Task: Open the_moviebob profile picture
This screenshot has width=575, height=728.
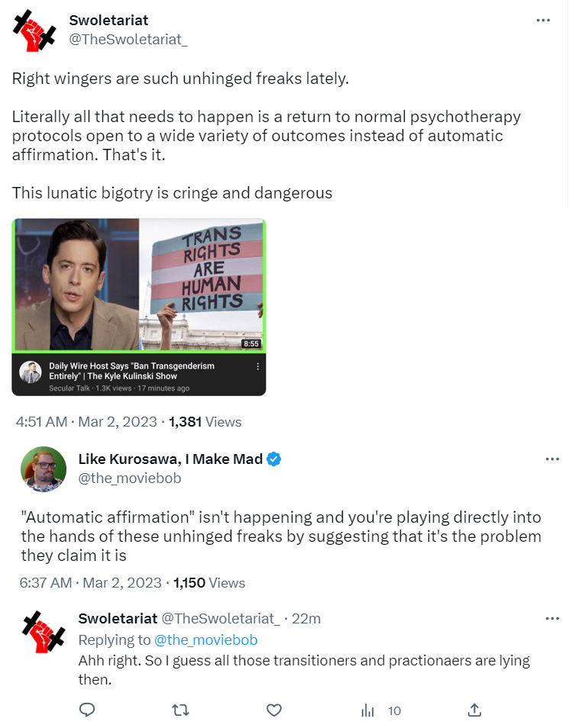Action: 44,469
